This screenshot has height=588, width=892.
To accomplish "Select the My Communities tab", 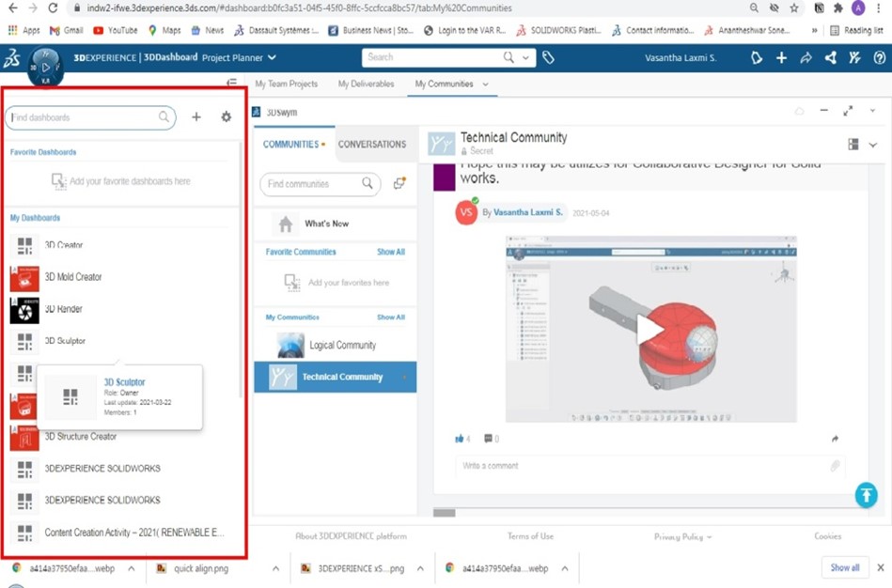I will click(x=444, y=84).
